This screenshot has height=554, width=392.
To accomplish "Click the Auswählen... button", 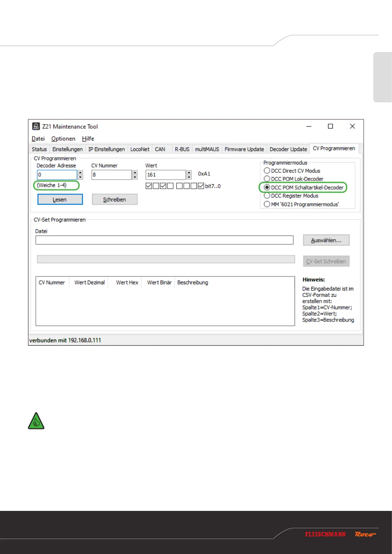I will click(x=326, y=240).
